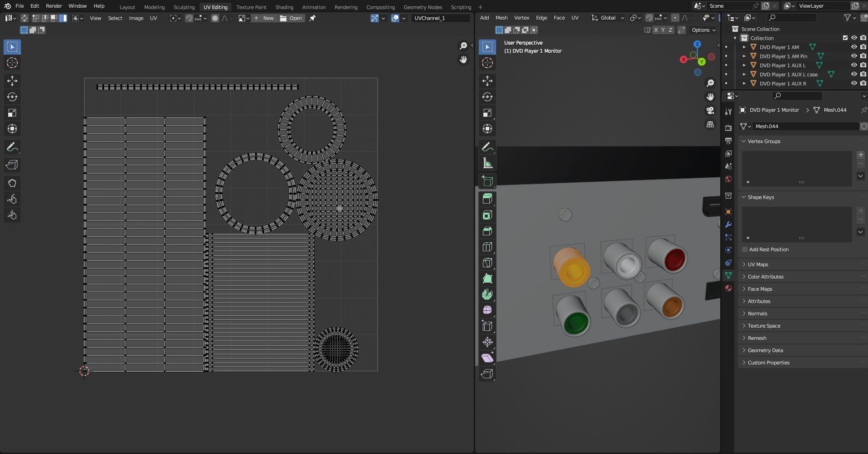Select the Grab sculpt tool in UV editor
Image resolution: width=868 pixels, height=454 pixels.
pos(12,183)
